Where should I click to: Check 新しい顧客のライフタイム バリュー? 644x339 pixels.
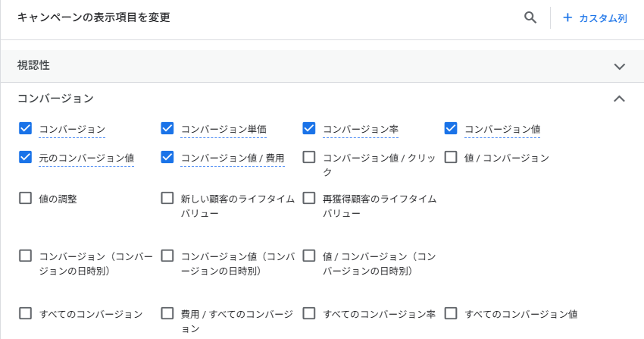(x=167, y=199)
